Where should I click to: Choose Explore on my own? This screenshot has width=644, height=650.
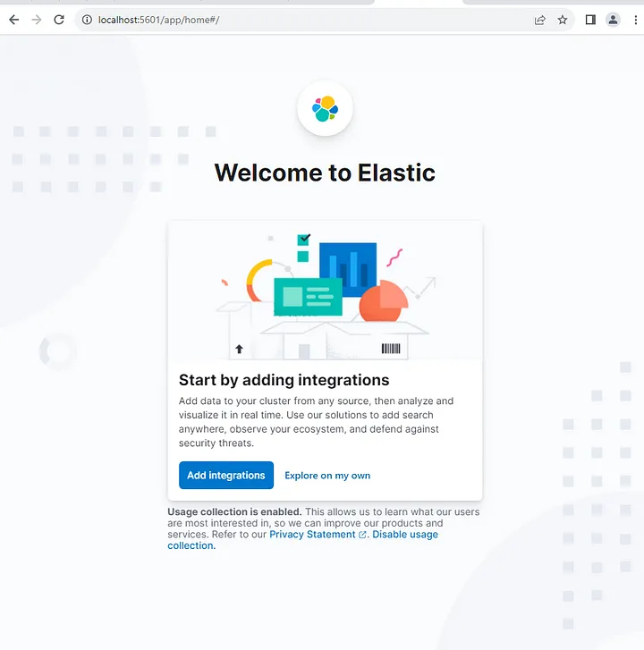point(327,476)
